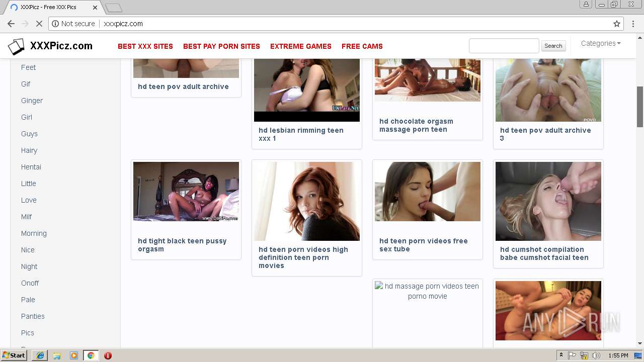This screenshot has height=362, width=644.
Task: Click inside the site search field
Action: pos(504,46)
